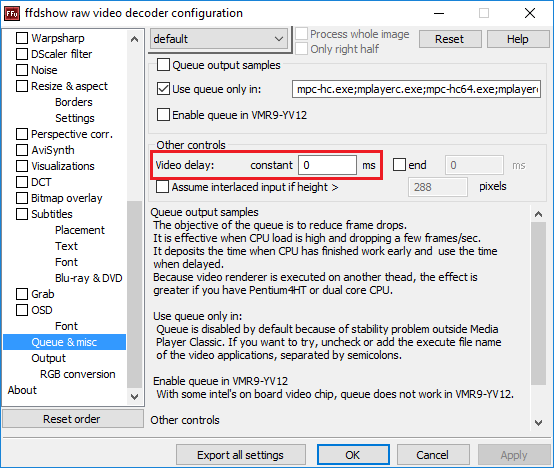
Task: Click the Help button
Action: pyautogui.click(x=518, y=39)
